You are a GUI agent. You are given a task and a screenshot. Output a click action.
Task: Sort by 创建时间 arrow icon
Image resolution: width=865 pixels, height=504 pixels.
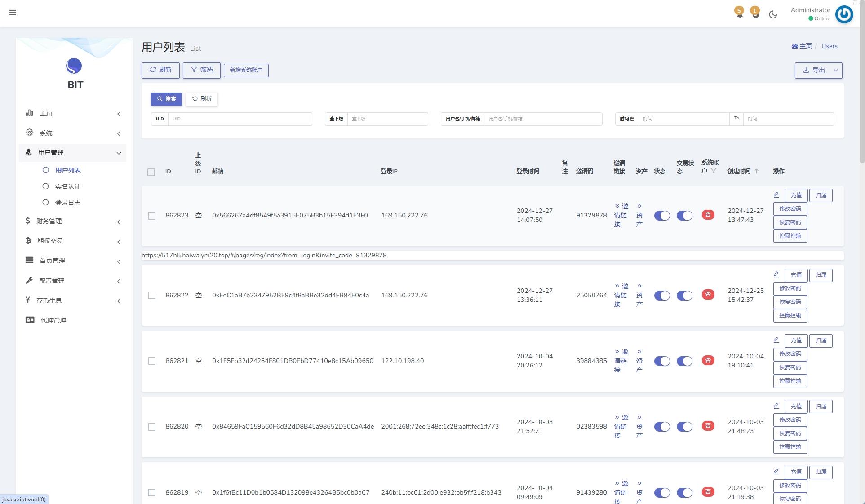tap(756, 171)
